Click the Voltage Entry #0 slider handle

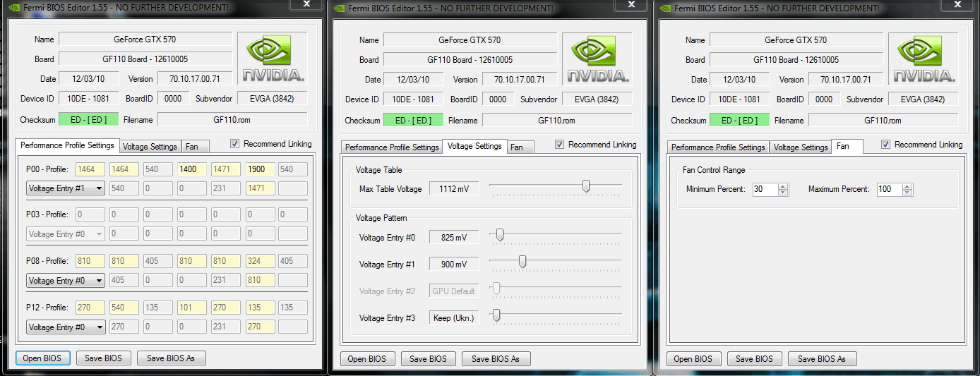500,235
